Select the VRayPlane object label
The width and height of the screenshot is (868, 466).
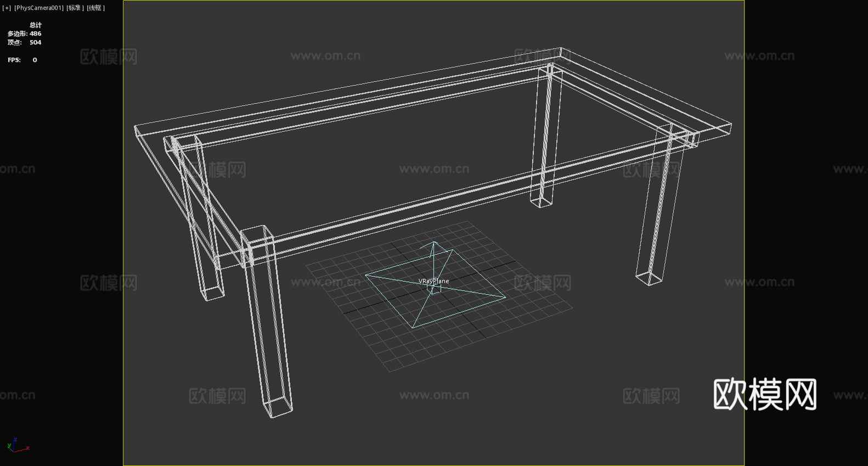433,281
